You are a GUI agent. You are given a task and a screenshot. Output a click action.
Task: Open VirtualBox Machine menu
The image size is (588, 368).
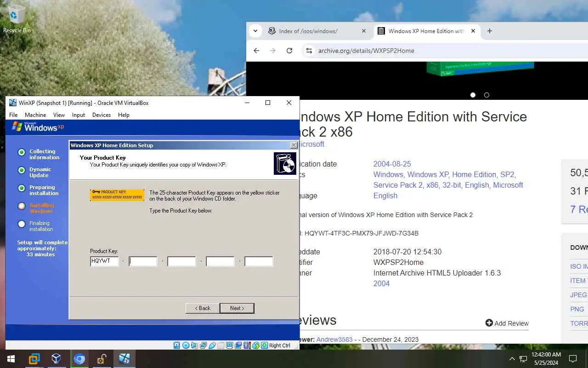35,115
